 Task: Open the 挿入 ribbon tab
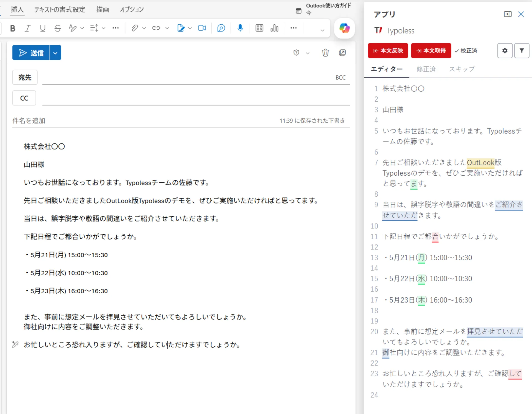17,9
